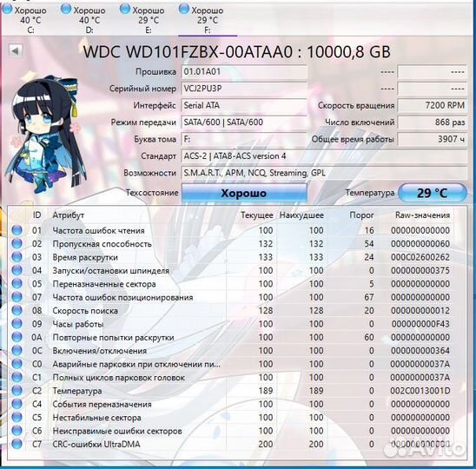Viewport: 476px width, 469px height.
Task: Click the Текущее column header
Action: 257,215
